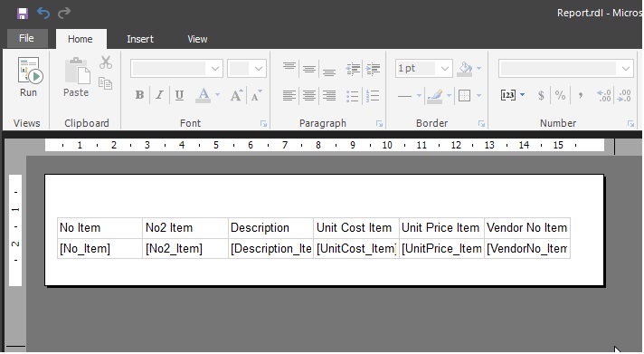Open the Paragraph dialog launcher
This screenshot has height=354, width=644.
[379, 124]
